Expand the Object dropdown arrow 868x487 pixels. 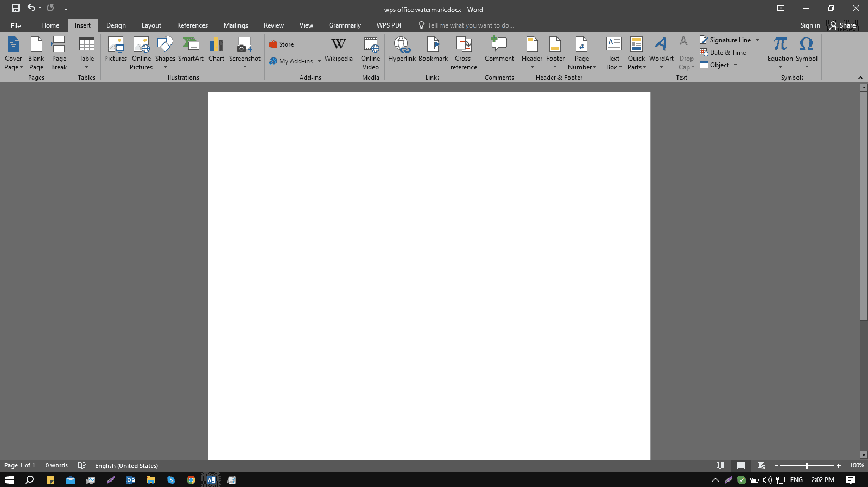(x=736, y=65)
